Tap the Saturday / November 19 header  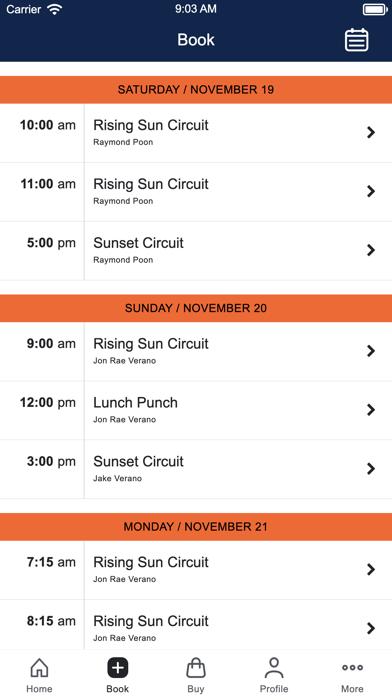[196, 90]
